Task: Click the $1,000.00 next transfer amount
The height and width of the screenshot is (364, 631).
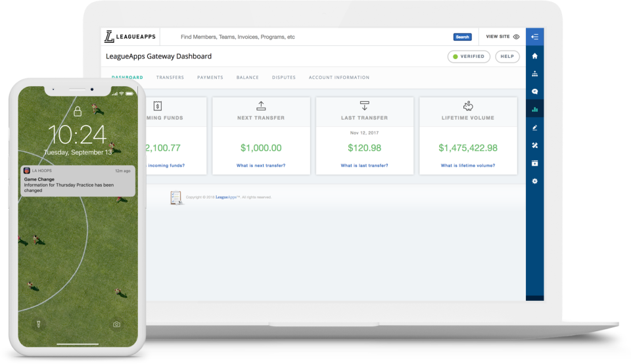Action: point(261,148)
